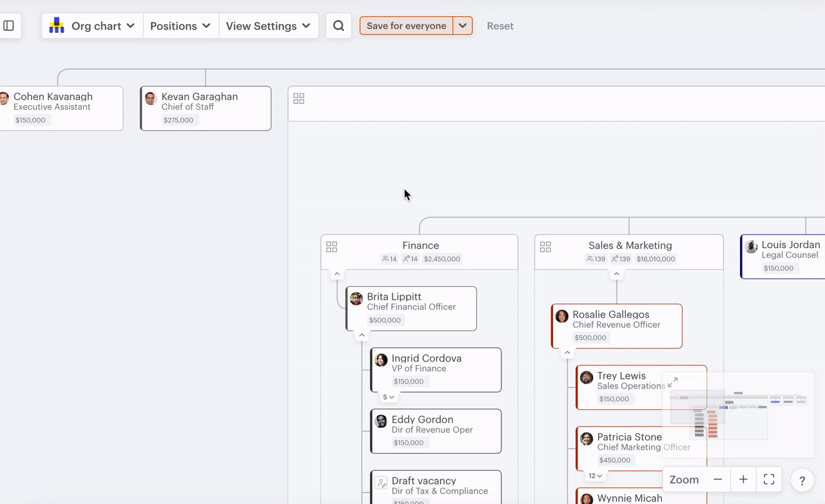Select the Kevan Garaghan card

coord(206,108)
